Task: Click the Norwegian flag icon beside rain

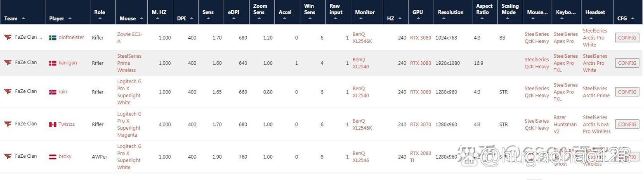Action: (53, 92)
